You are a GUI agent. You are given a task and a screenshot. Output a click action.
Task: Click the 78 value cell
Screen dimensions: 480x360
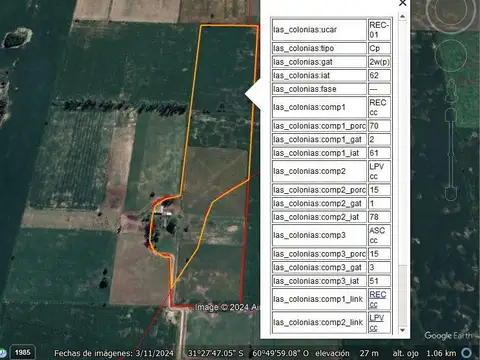pos(379,217)
